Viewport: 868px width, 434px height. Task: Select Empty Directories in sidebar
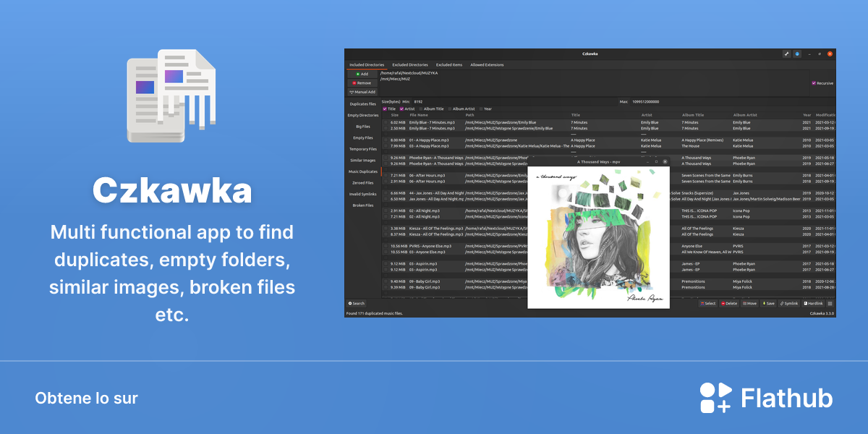click(x=362, y=115)
